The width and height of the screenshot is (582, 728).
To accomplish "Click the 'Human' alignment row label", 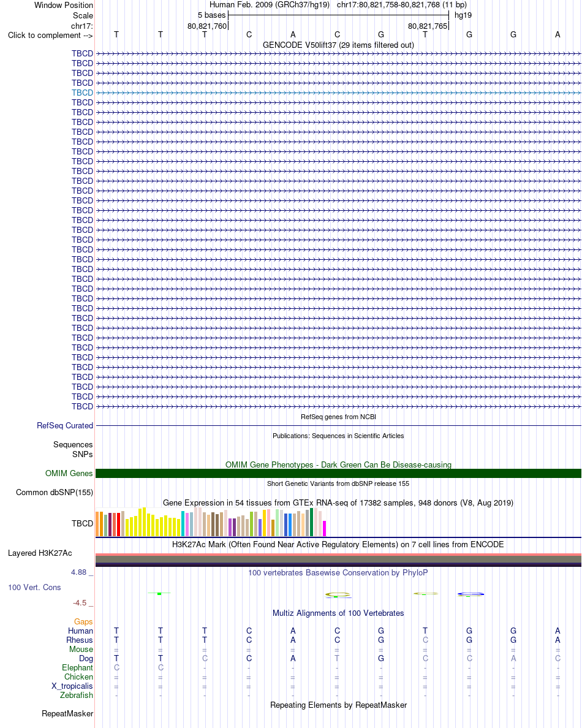I will (80, 631).
